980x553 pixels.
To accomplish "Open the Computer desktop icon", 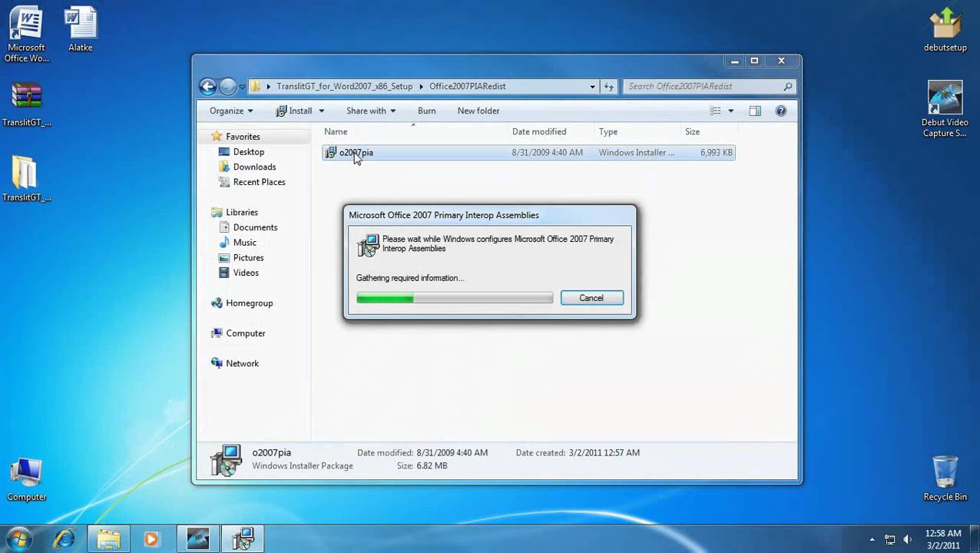I will [26, 480].
